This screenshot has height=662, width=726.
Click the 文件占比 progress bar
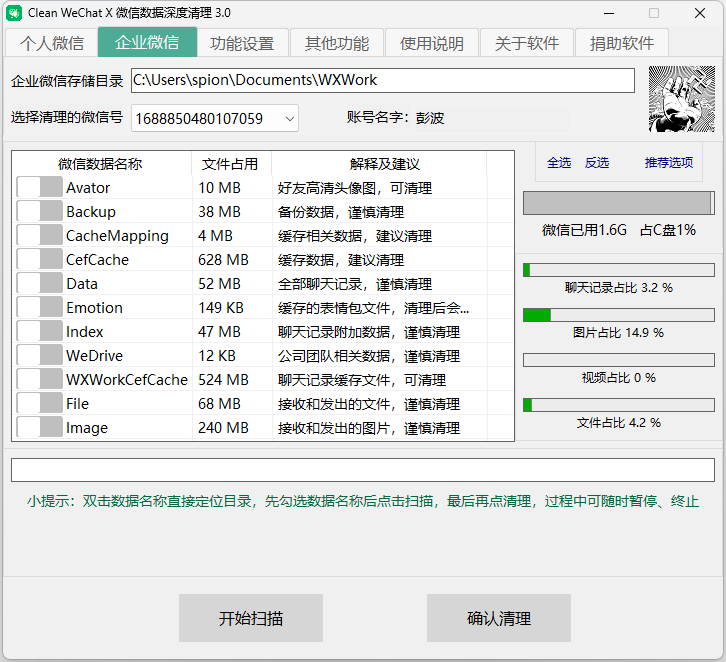pyautogui.click(x=619, y=405)
